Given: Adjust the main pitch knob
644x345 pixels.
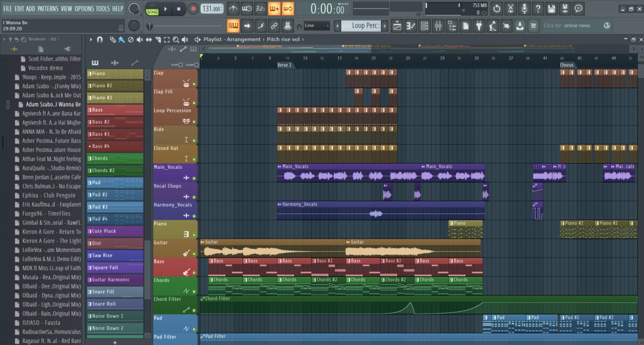Looking at the screenshot, I should [x=134, y=25].
